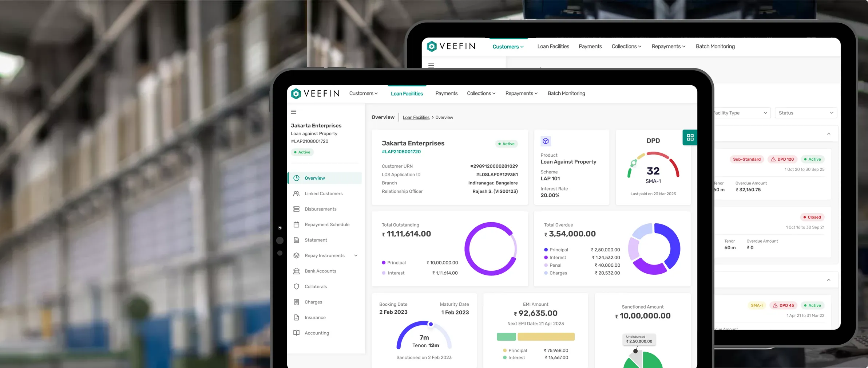868x368 pixels.
Task: Click the EMI yellow Principal bar segment
Action: pos(546,337)
